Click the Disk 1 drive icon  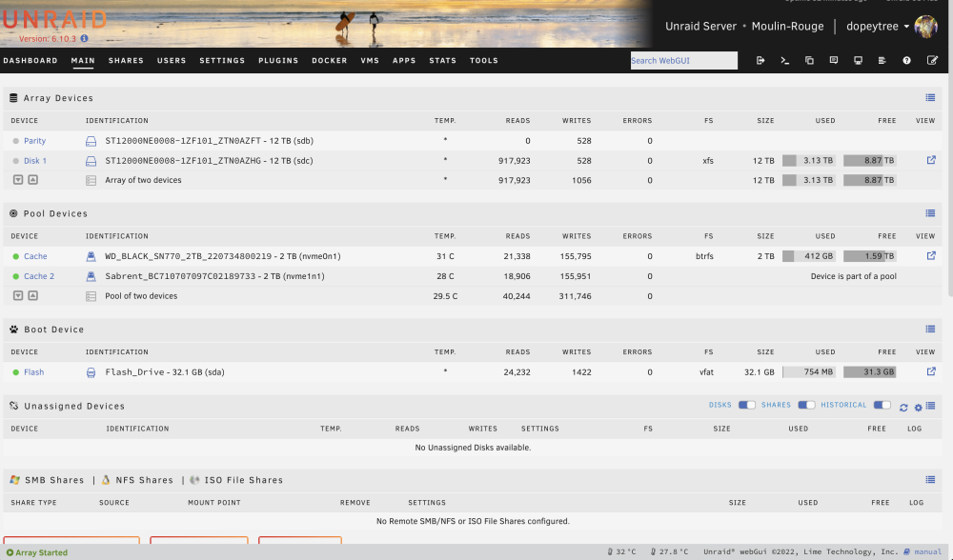[91, 161]
